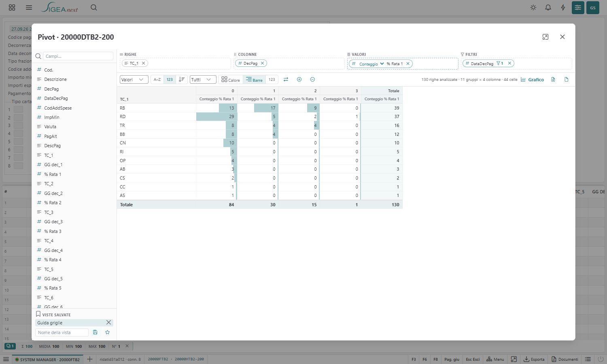Remove the DecPag chip from Colonne
Image resolution: width=607 pixels, height=364 pixels.
point(262,63)
